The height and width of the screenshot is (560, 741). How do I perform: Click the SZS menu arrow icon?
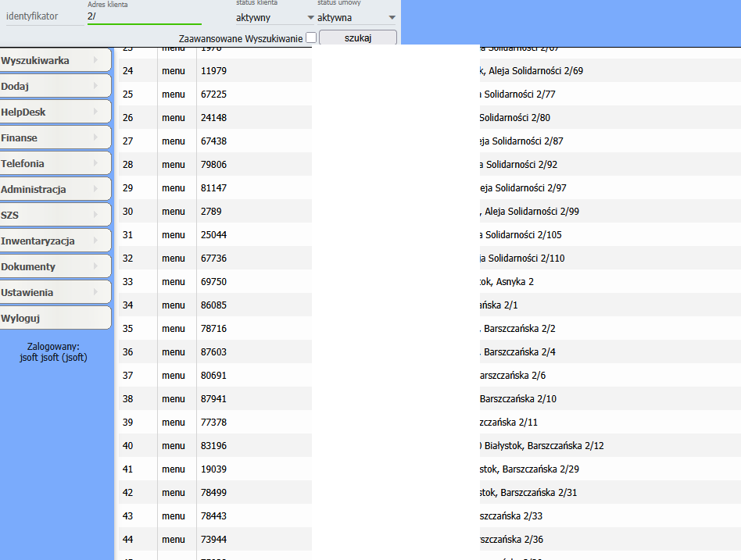pos(95,216)
